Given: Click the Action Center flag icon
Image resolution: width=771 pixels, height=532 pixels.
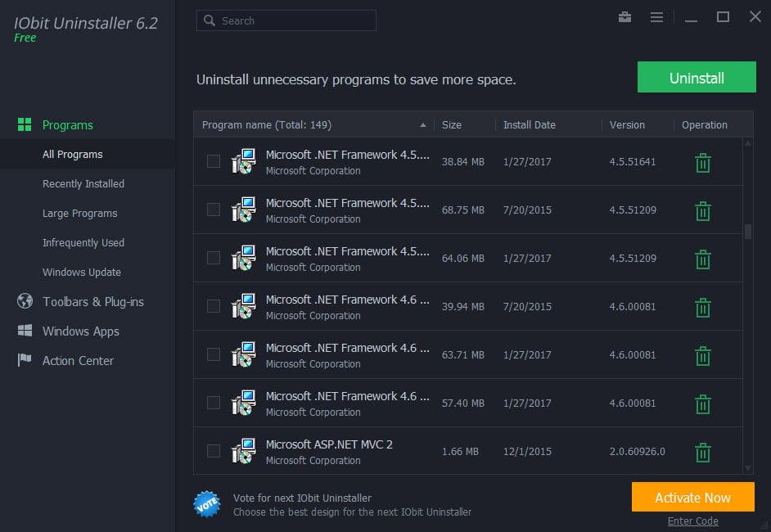Looking at the screenshot, I should tap(25, 360).
